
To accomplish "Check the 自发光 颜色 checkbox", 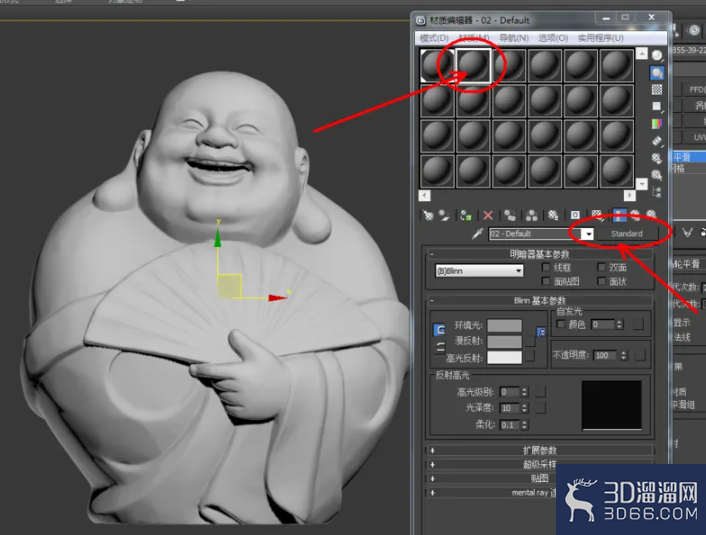I will coord(561,324).
